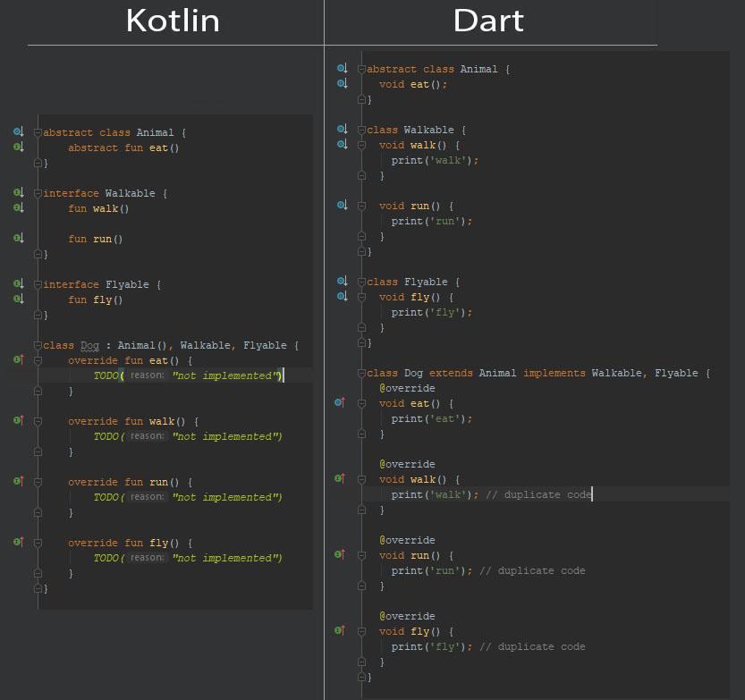Click 'extends' keyword in Dart Dog declaration
Image resolution: width=745 pixels, height=700 pixels.
[451, 373]
